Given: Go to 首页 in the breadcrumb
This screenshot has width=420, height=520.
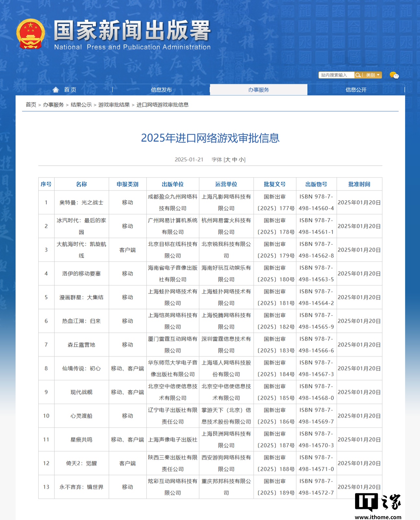Looking at the screenshot, I should 31,105.
